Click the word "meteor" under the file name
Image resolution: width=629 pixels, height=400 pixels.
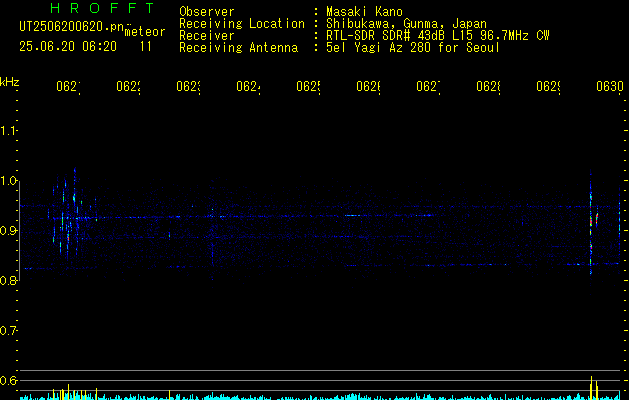(x=144, y=32)
